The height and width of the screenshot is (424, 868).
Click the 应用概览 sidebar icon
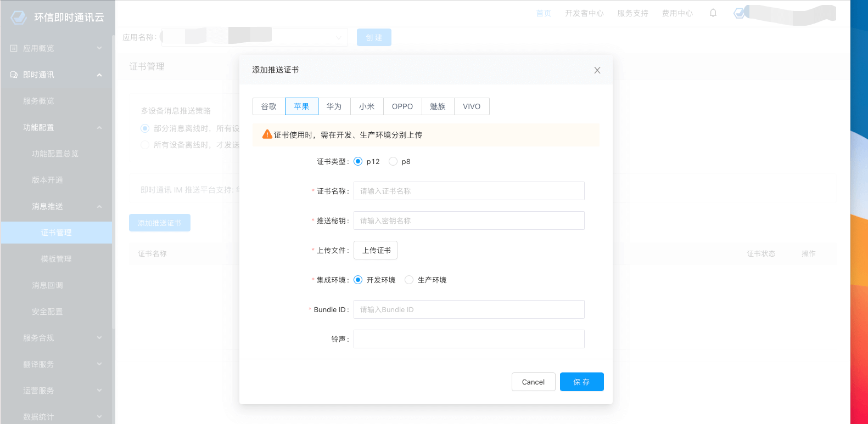pyautogui.click(x=14, y=48)
